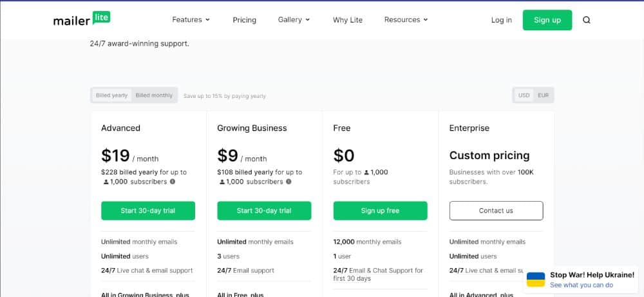Click the Growing Business plan title

(x=252, y=128)
